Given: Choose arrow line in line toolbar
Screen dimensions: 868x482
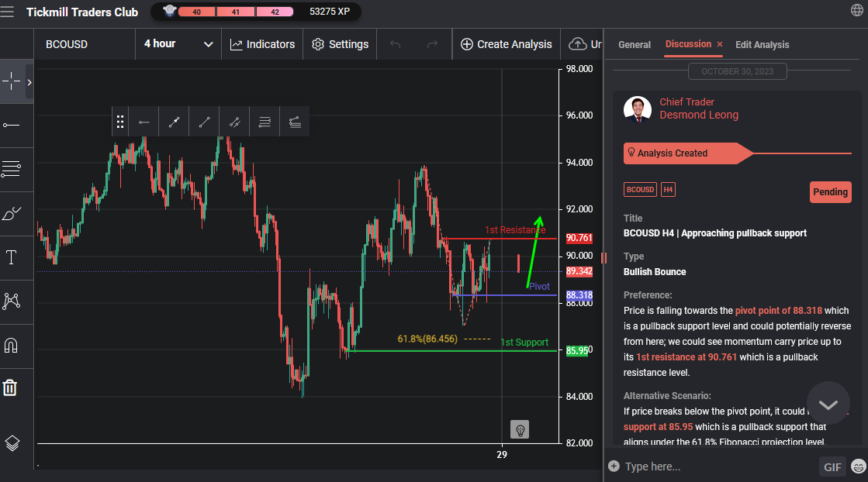Looking at the screenshot, I should tap(174, 122).
